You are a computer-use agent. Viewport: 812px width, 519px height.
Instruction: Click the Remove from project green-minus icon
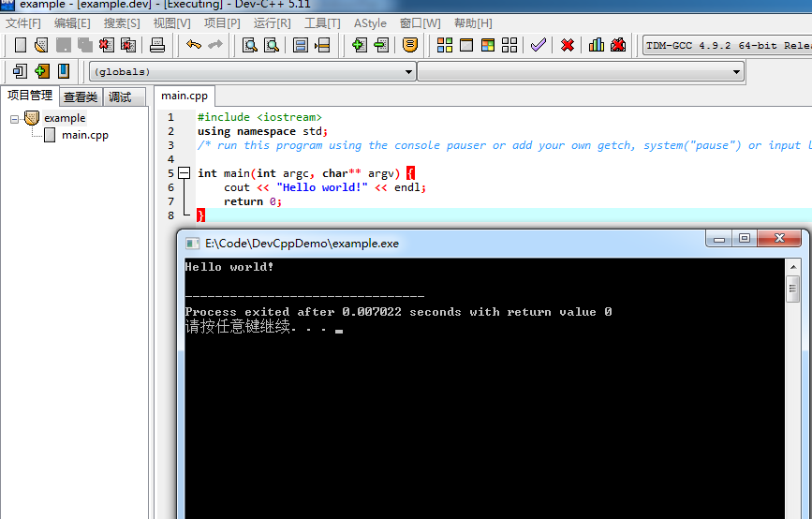[x=380, y=45]
